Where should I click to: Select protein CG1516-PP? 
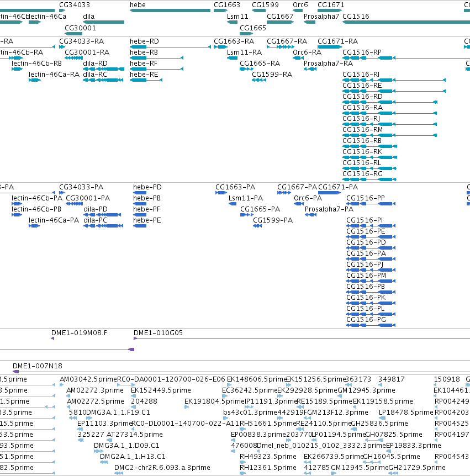(x=371, y=204)
